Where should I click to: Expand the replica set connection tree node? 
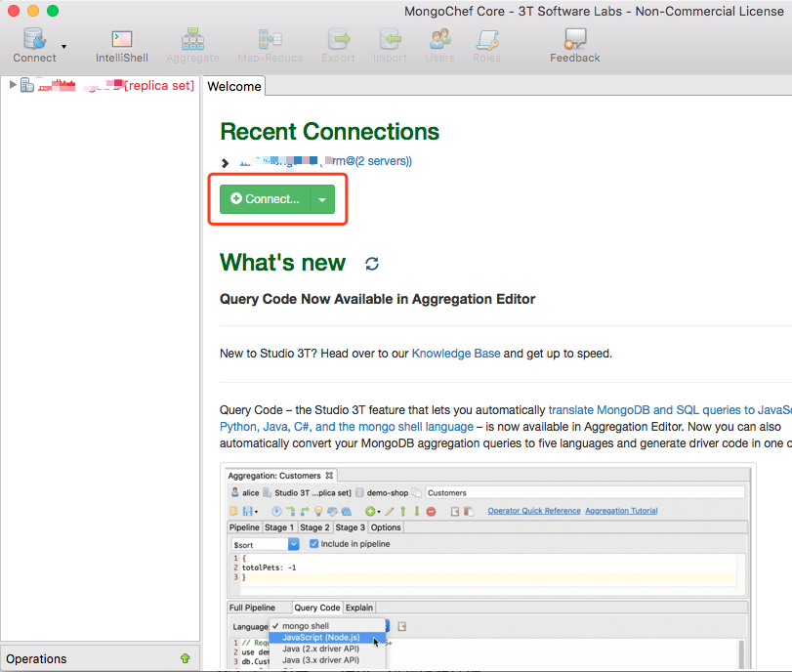click(13, 85)
